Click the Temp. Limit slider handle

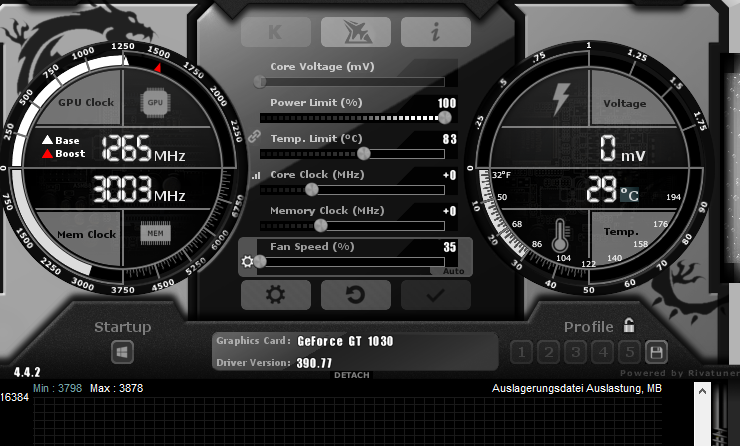[x=363, y=153]
